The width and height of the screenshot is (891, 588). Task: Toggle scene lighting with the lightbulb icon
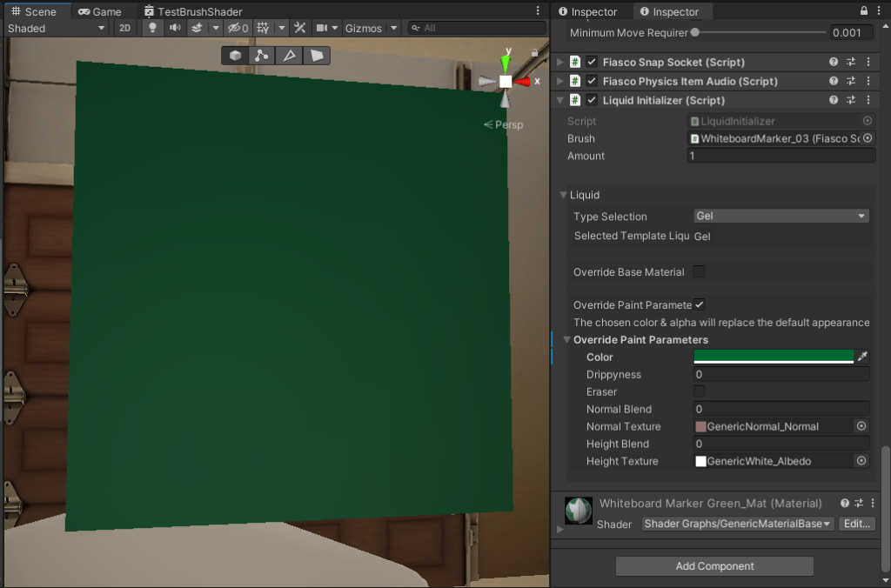(153, 28)
